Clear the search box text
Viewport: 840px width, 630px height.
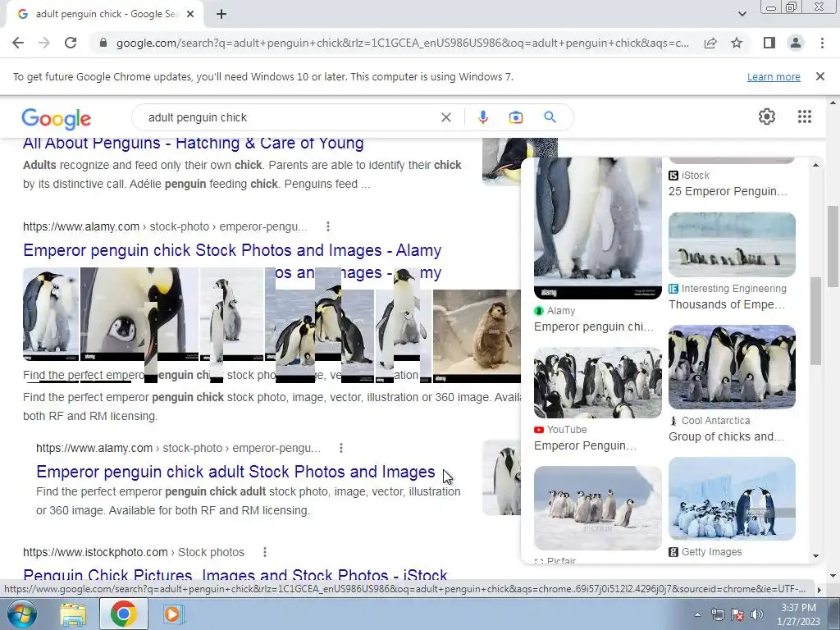point(445,117)
